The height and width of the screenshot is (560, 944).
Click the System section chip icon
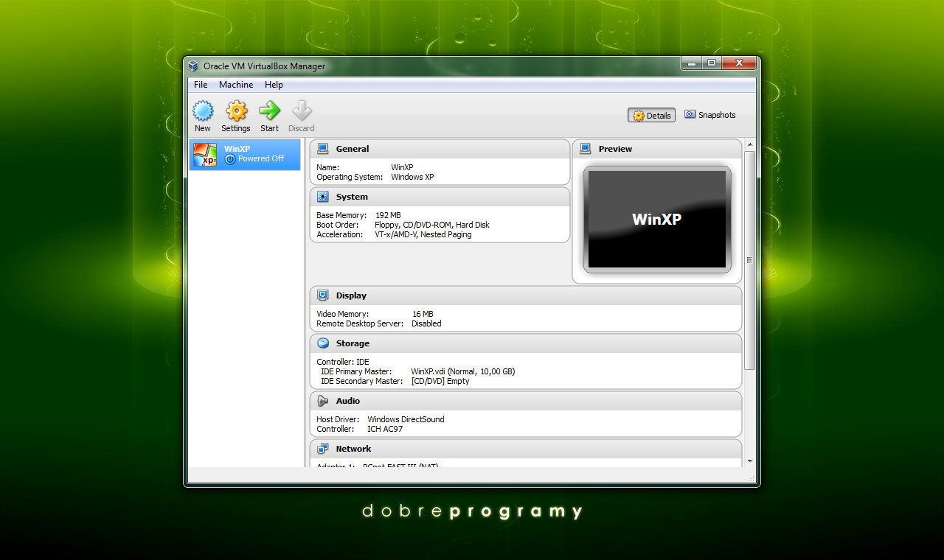pos(322,197)
